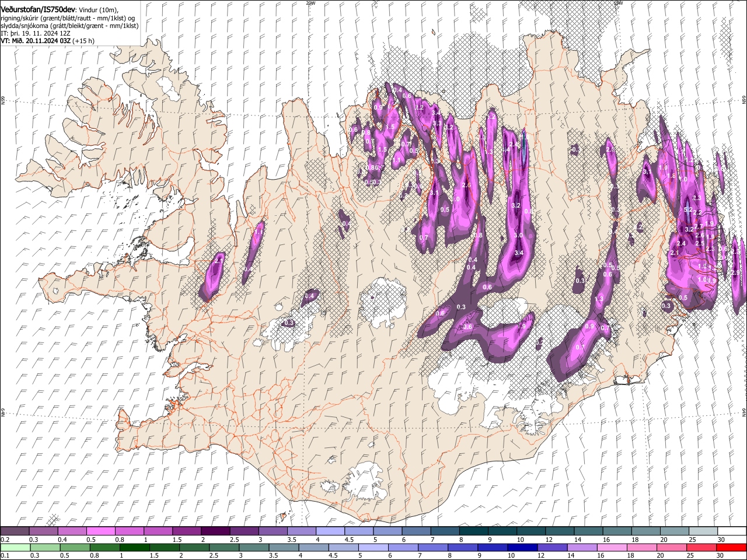Click the Veðurstofan/IS750dev title text

[x=38, y=9]
